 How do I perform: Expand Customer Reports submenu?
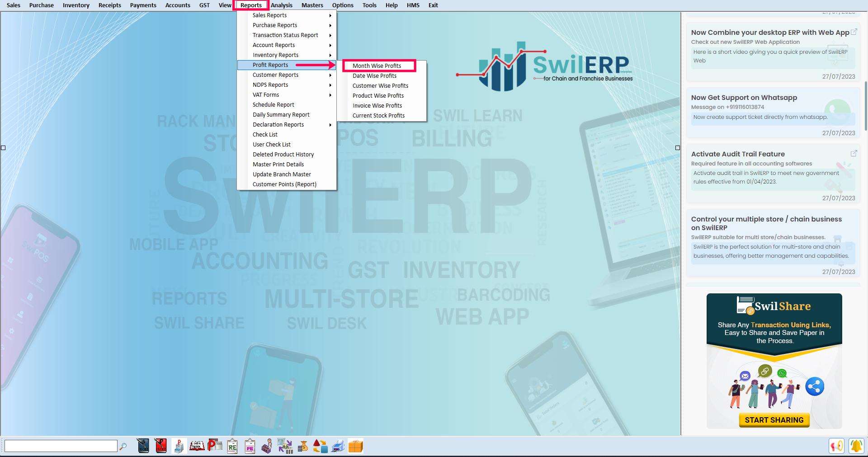pos(287,75)
